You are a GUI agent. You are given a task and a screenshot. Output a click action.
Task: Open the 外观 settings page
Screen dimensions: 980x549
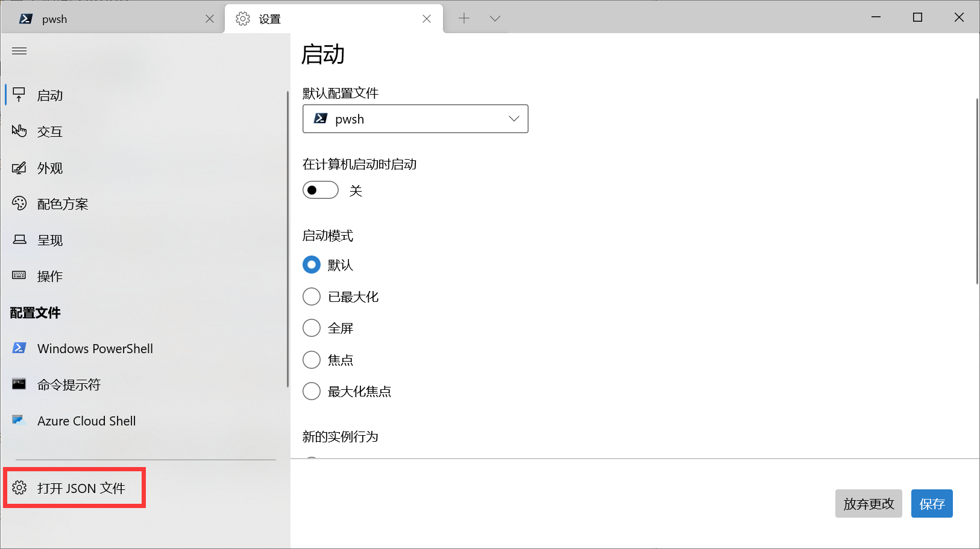coord(145,168)
